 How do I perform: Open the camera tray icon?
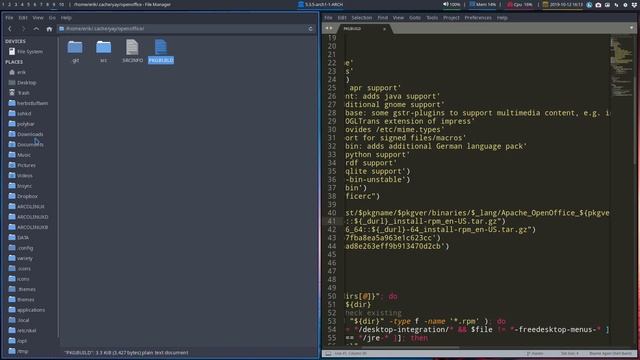point(598,5)
